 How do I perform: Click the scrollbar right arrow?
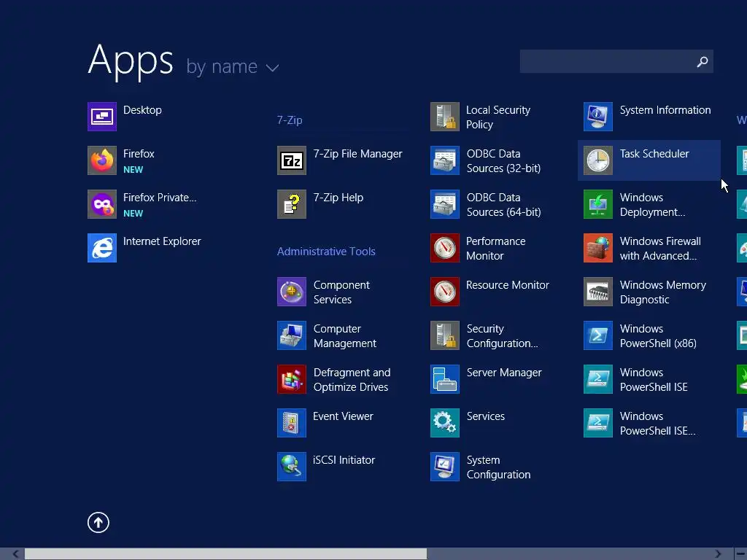[x=718, y=554]
